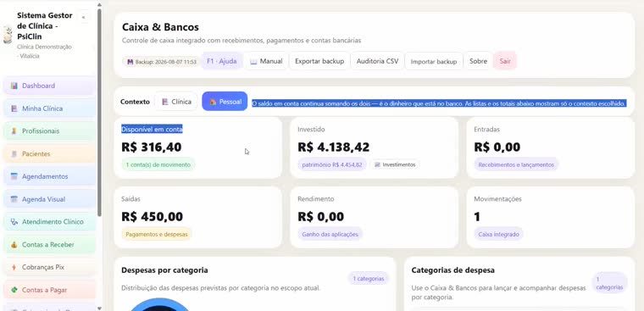Open Dashboard from the sidebar

click(50, 86)
